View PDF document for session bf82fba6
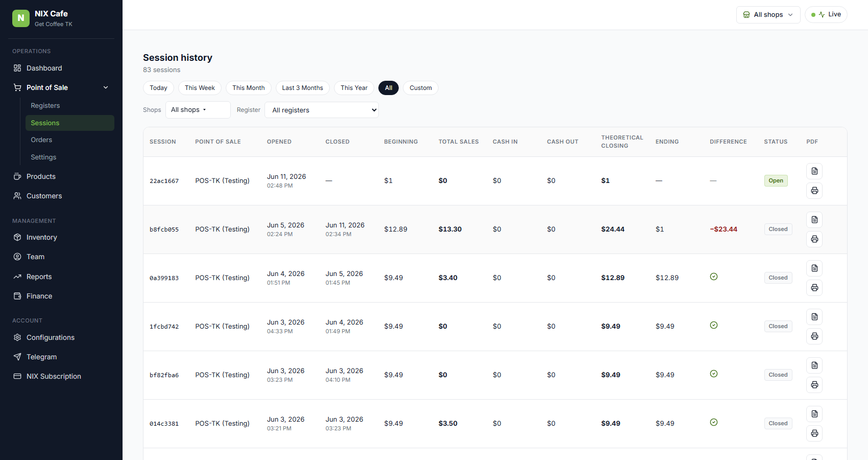Image resolution: width=868 pixels, height=460 pixels. [x=814, y=365]
